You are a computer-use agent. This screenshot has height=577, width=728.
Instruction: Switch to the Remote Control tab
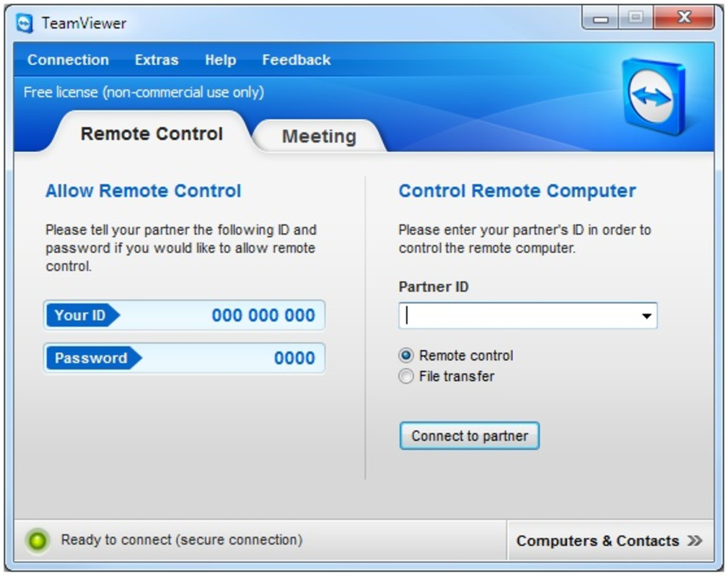point(152,133)
